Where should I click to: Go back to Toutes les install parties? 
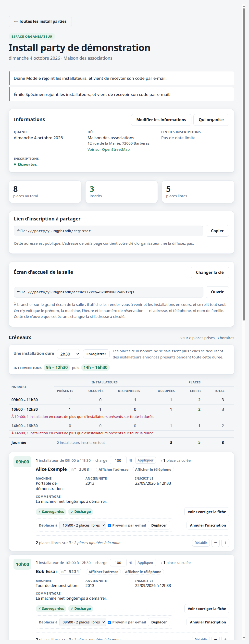pos(40,22)
